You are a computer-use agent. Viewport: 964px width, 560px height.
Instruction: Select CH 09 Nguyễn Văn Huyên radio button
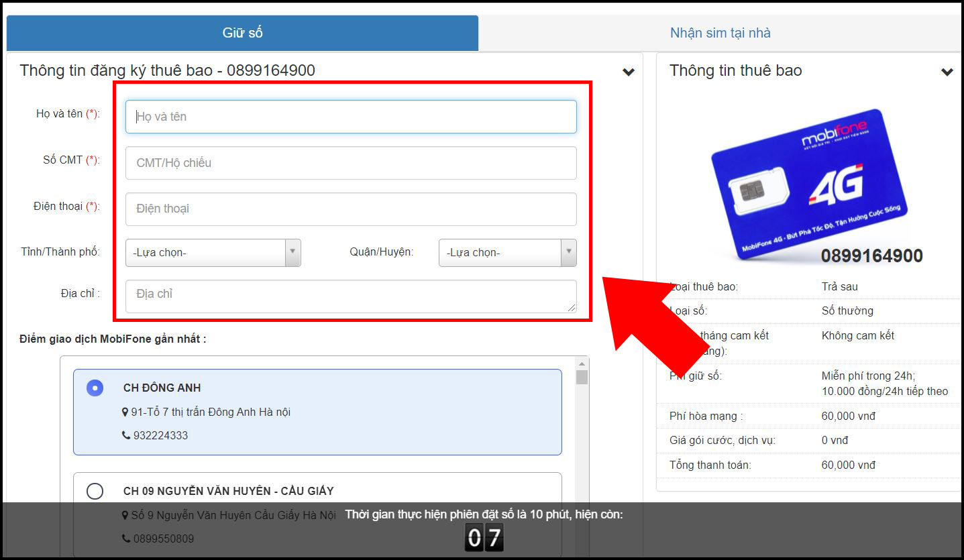[x=95, y=491]
